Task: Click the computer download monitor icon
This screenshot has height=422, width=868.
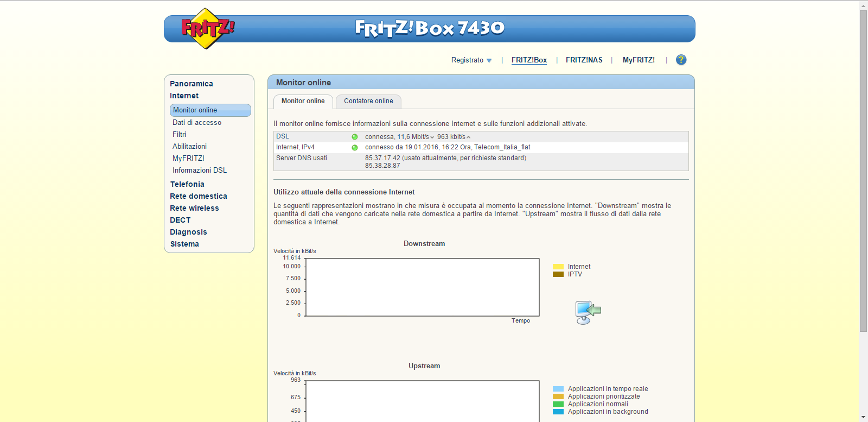Action: pos(588,312)
